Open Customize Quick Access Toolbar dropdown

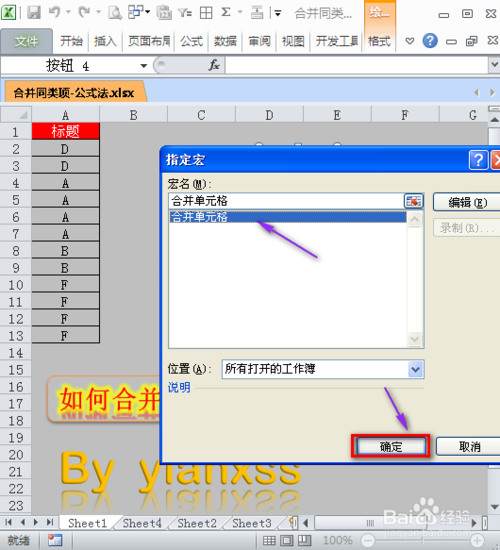[x=278, y=14]
